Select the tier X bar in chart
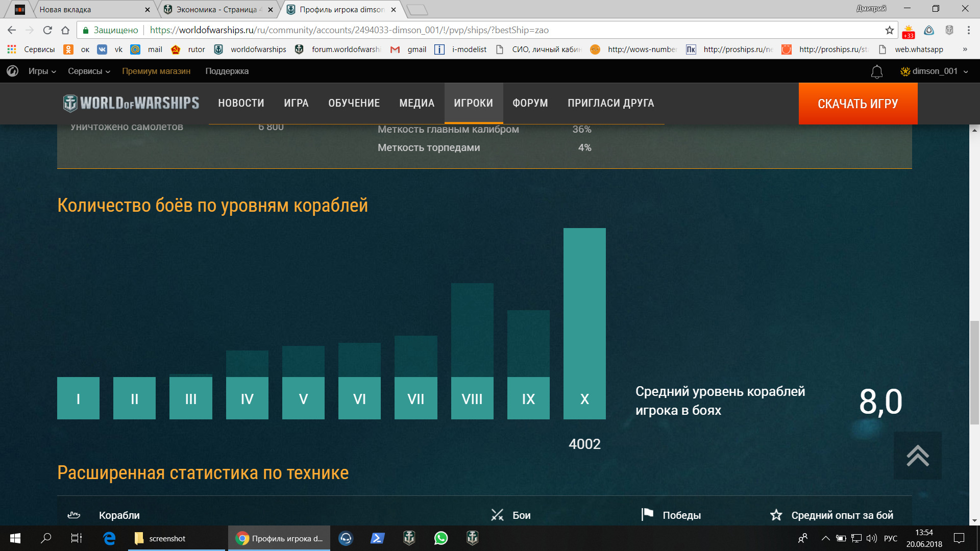Viewport: 980px width, 551px height. [584, 323]
